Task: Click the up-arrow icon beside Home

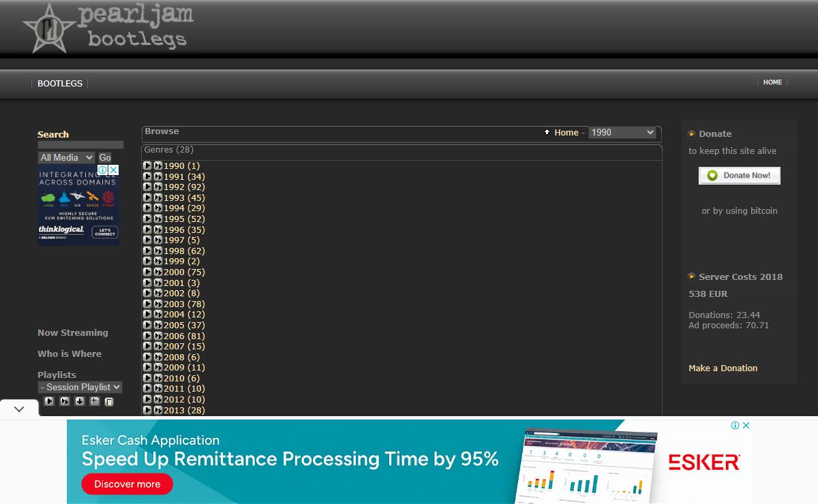Action: click(547, 132)
